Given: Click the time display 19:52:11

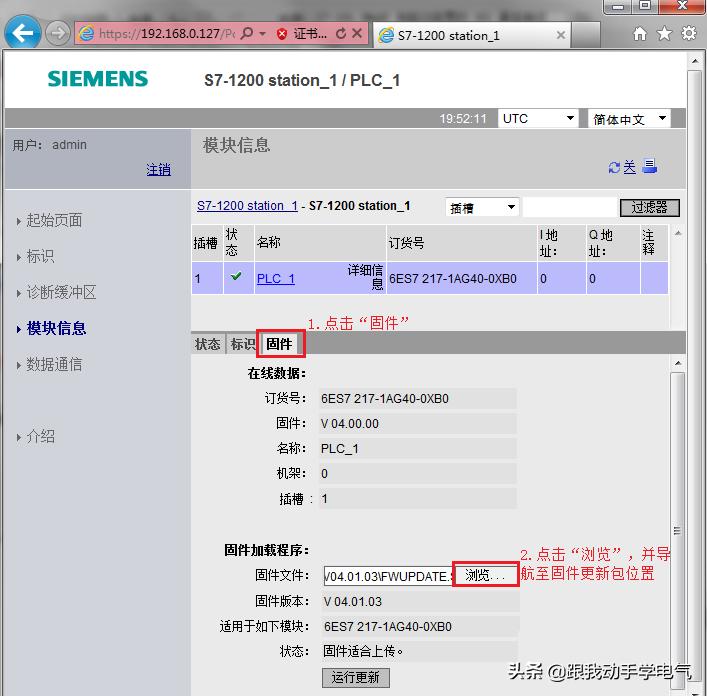Looking at the screenshot, I should [x=463, y=119].
